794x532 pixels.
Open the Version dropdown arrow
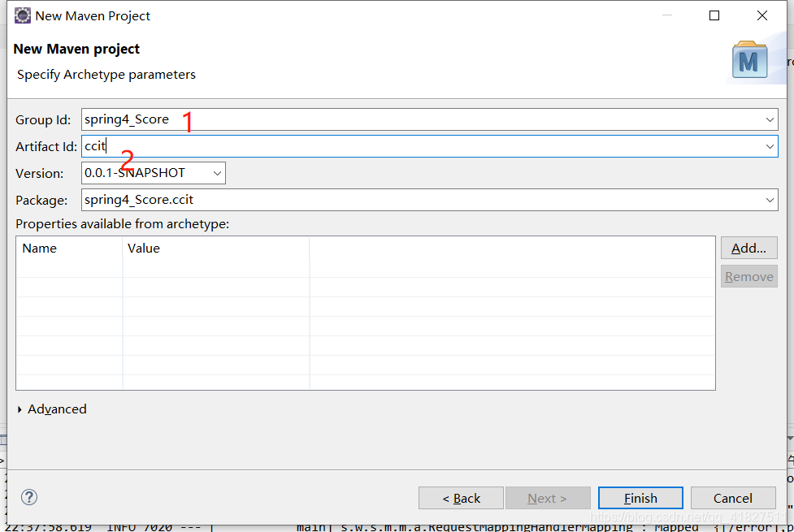pos(217,173)
